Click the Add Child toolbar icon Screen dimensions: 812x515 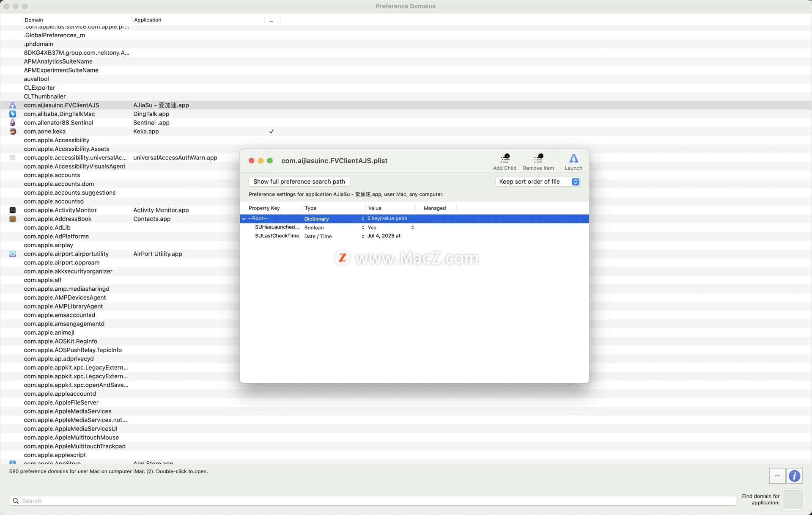pyautogui.click(x=505, y=159)
